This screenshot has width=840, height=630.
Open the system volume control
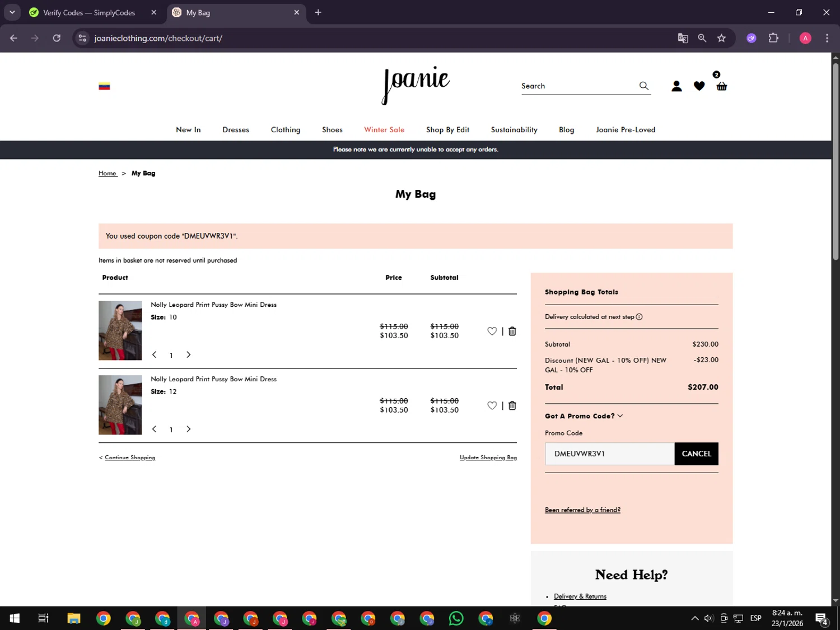pos(708,618)
